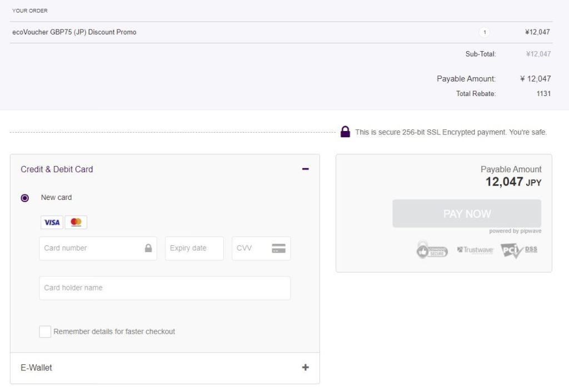Click the PAY NOW button
Viewport: 569px width, 392px height.
tap(467, 214)
